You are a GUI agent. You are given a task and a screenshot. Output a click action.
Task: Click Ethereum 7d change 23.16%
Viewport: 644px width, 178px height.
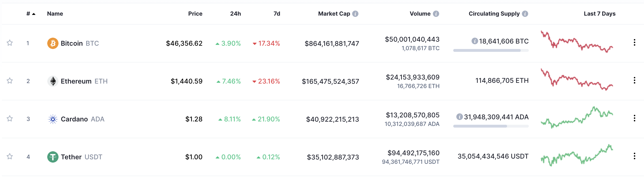point(266,81)
